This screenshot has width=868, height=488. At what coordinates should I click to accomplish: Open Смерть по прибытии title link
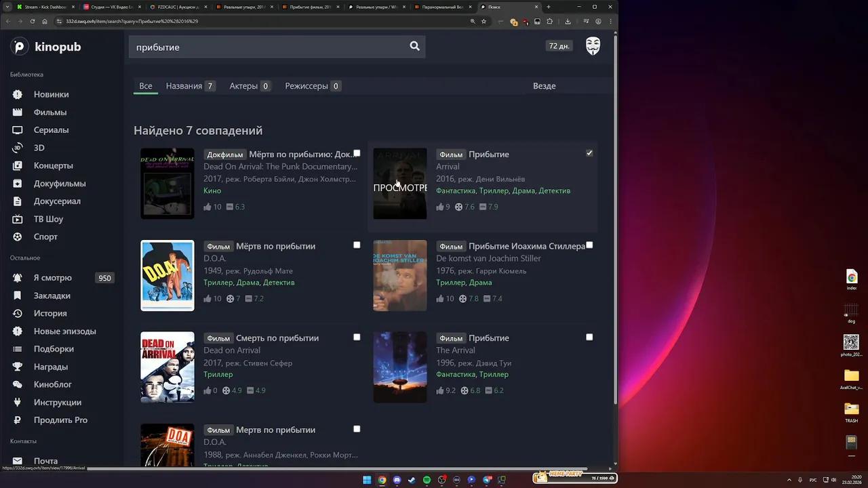(x=277, y=338)
